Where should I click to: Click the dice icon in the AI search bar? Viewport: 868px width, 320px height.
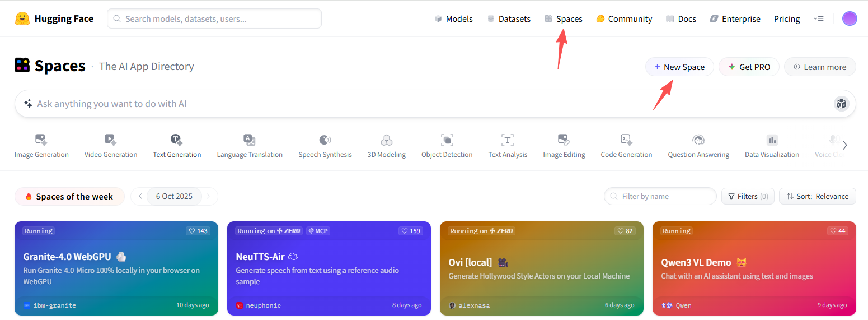coord(841,104)
